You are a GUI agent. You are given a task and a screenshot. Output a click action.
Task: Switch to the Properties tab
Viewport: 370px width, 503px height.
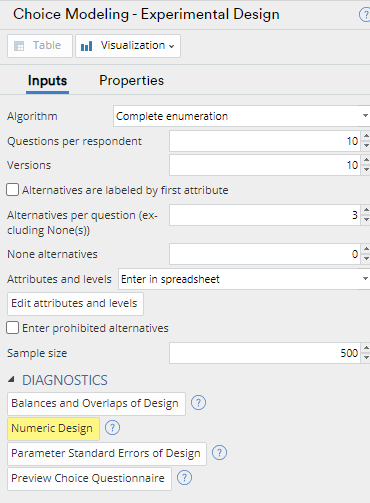click(x=131, y=81)
